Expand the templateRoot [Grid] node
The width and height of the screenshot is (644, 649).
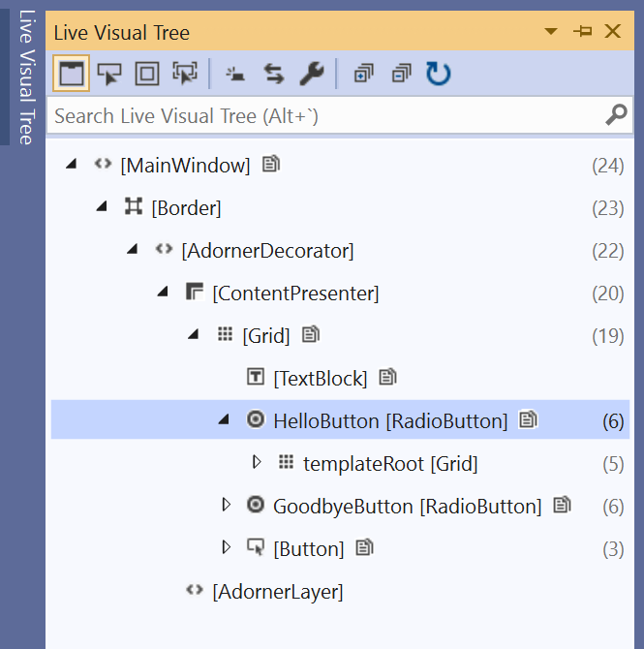(257, 462)
